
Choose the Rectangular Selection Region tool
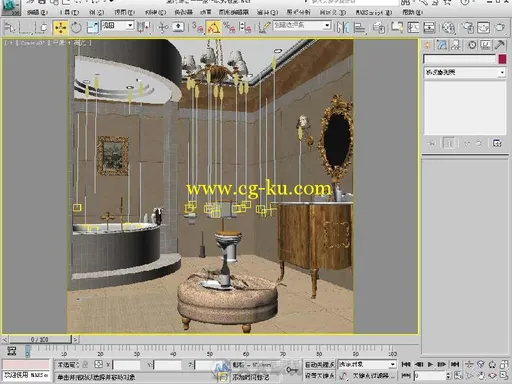[26, 27]
